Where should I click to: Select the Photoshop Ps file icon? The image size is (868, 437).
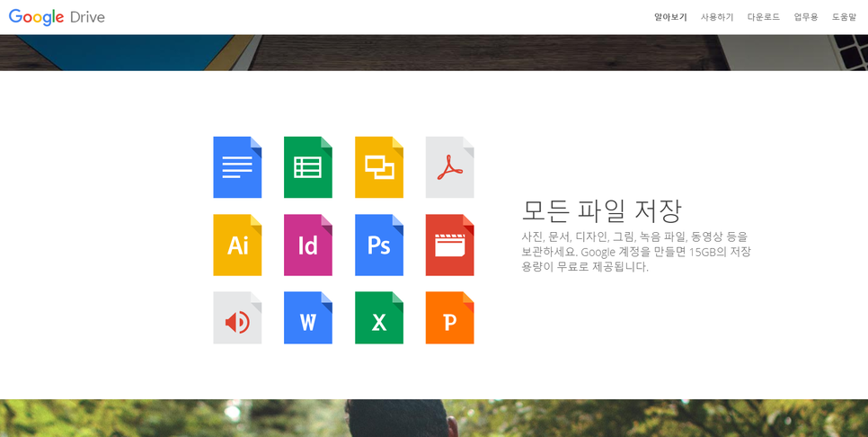coord(379,245)
